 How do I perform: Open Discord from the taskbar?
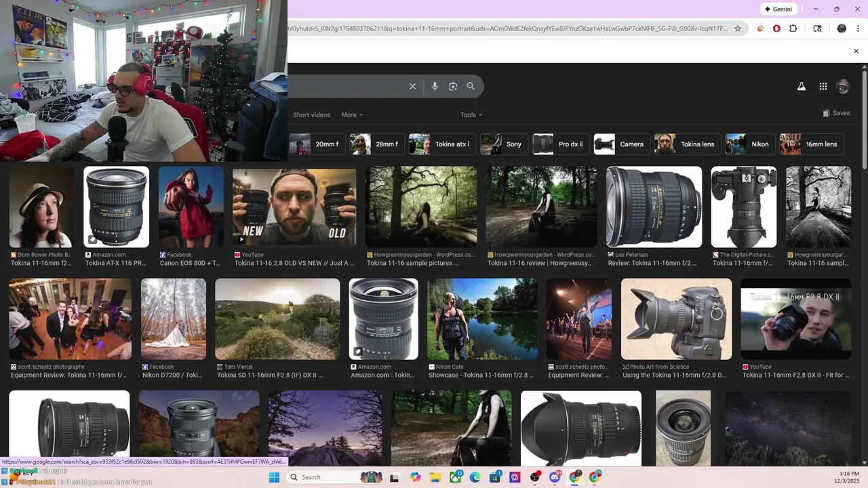tap(555, 477)
